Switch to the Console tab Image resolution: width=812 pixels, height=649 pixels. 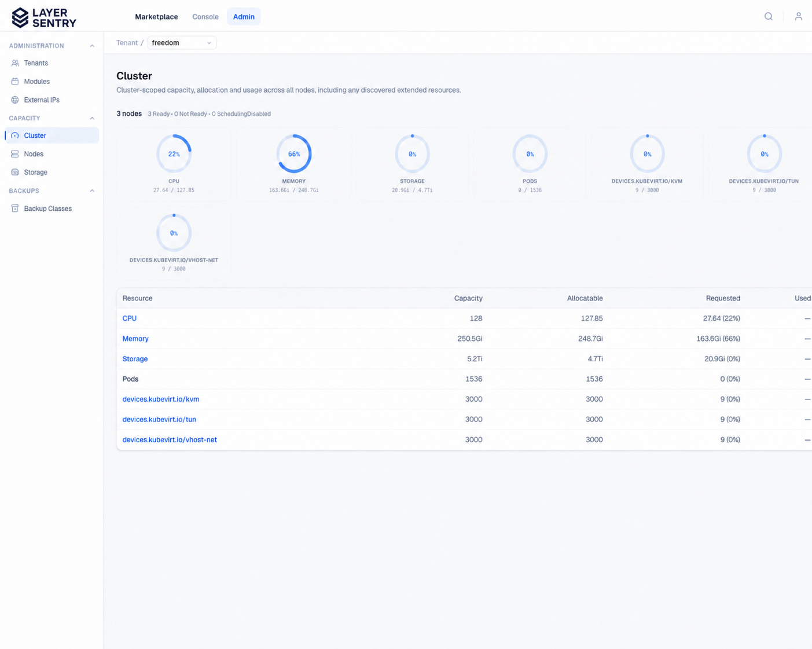[205, 17]
